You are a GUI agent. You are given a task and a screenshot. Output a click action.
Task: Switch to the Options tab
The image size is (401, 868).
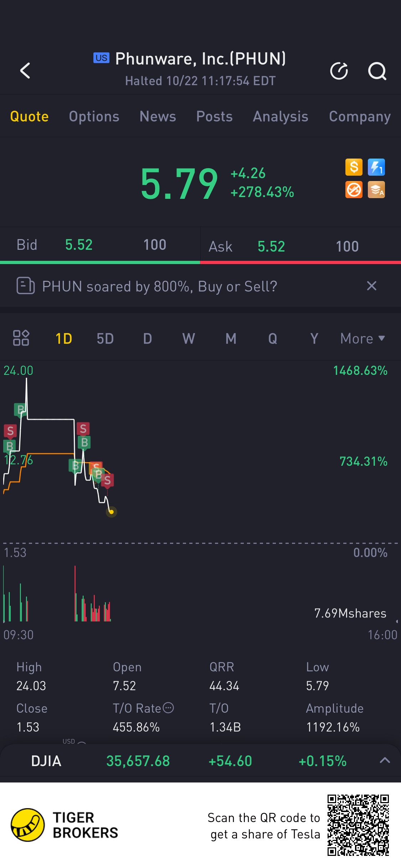tap(94, 117)
